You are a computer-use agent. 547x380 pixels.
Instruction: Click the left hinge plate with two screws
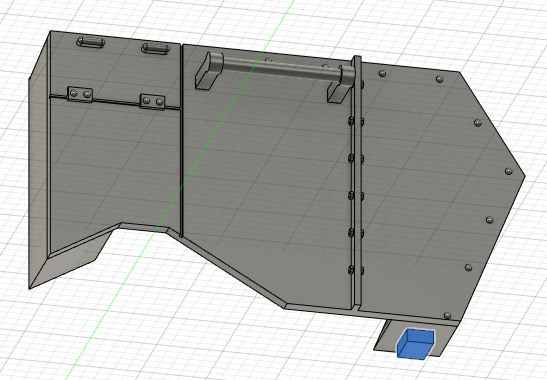pyautogui.click(x=80, y=94)
